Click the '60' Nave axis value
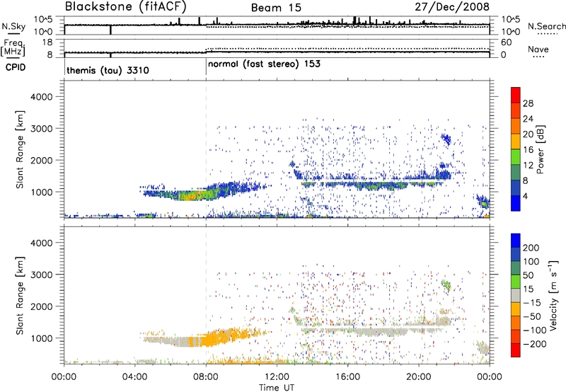This screenshot has width=566, height=392. (x=506, y=42)
